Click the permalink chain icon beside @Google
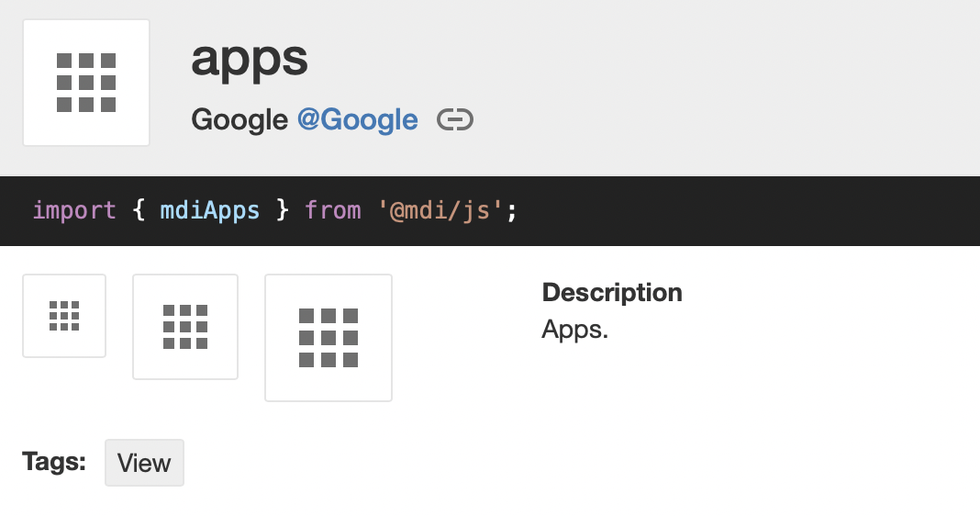The image size is (980, 516). pyautogui.click(x=455, y=120)
